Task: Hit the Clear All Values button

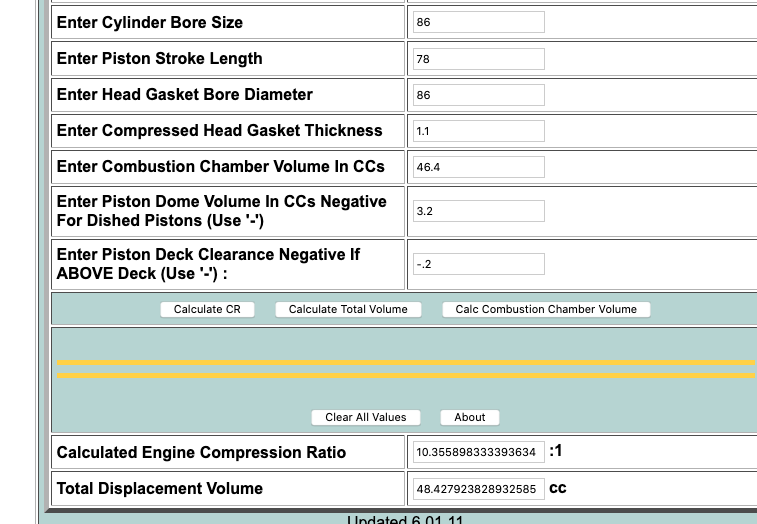Action: (x=365, y=418)
